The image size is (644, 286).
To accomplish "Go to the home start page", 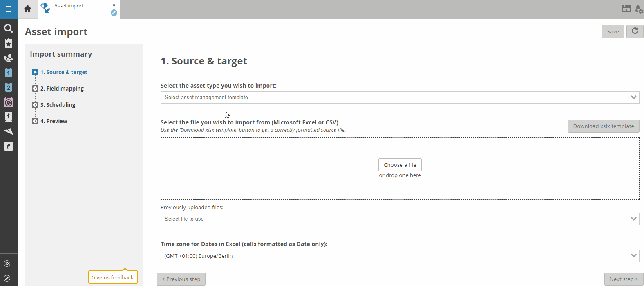I will click(x=28, y=9).
